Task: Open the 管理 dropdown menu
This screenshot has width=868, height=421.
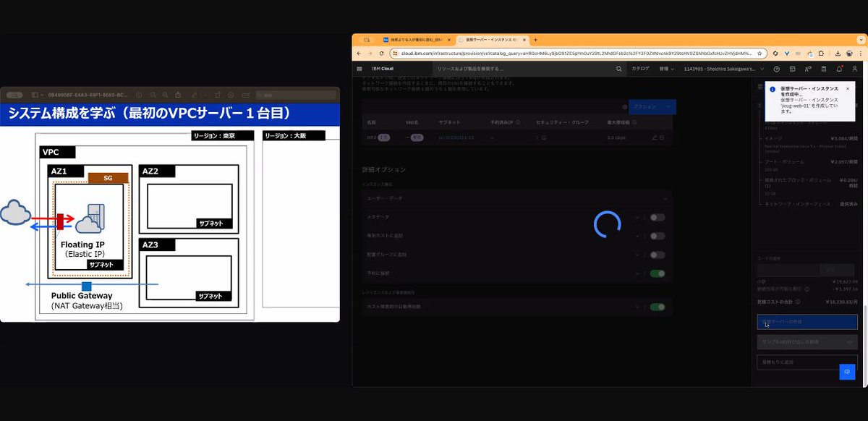Action: click(666, 69)
